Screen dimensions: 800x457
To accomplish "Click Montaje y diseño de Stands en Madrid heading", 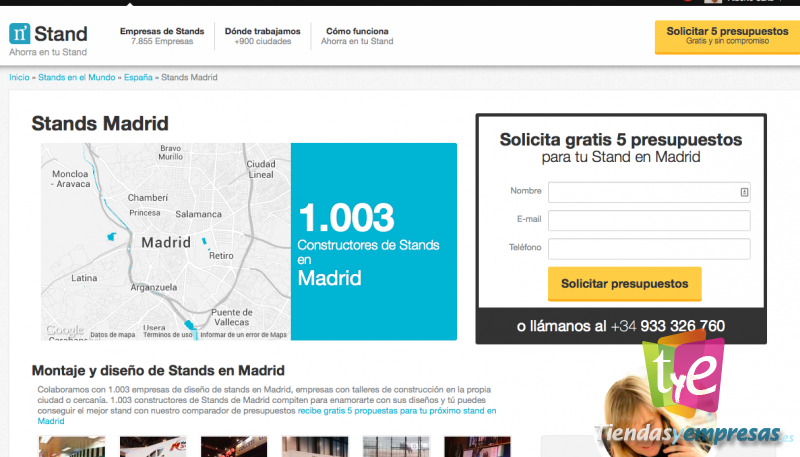I will [x=158, y=370].
